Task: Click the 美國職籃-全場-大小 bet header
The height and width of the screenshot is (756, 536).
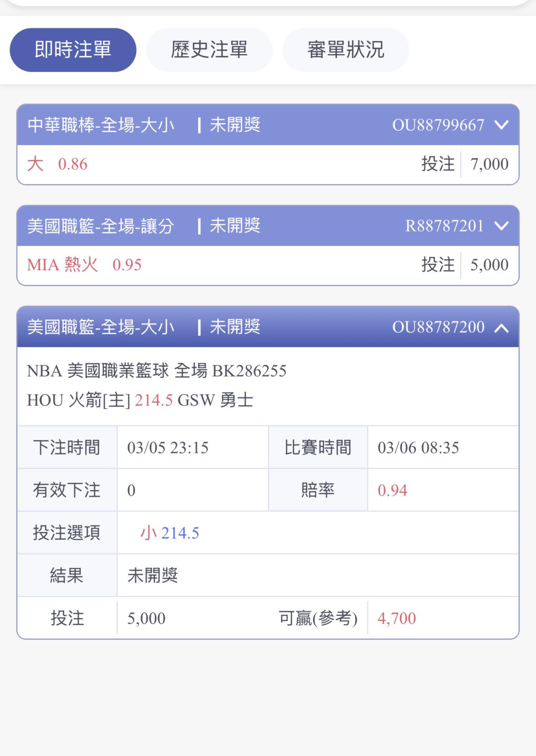Action: click(x=101, y=327)
